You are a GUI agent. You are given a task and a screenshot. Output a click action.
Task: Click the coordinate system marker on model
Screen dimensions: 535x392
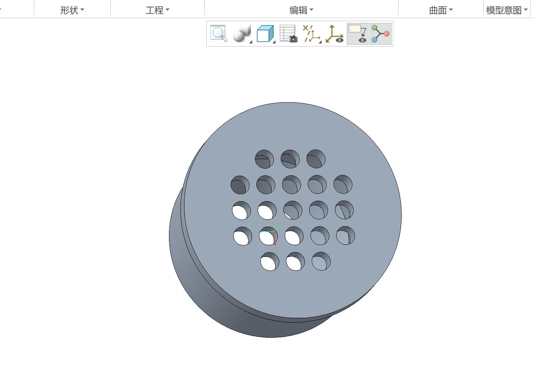(x=272, y=236)
